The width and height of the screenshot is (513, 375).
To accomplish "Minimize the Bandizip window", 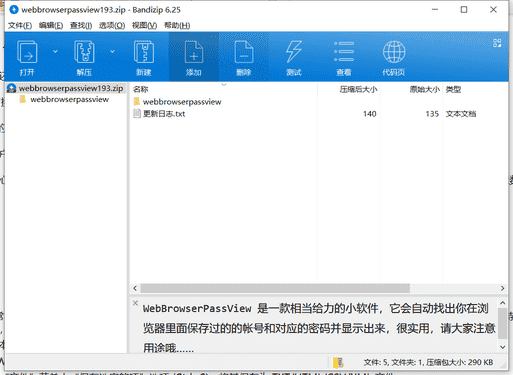I will [435, 10].
